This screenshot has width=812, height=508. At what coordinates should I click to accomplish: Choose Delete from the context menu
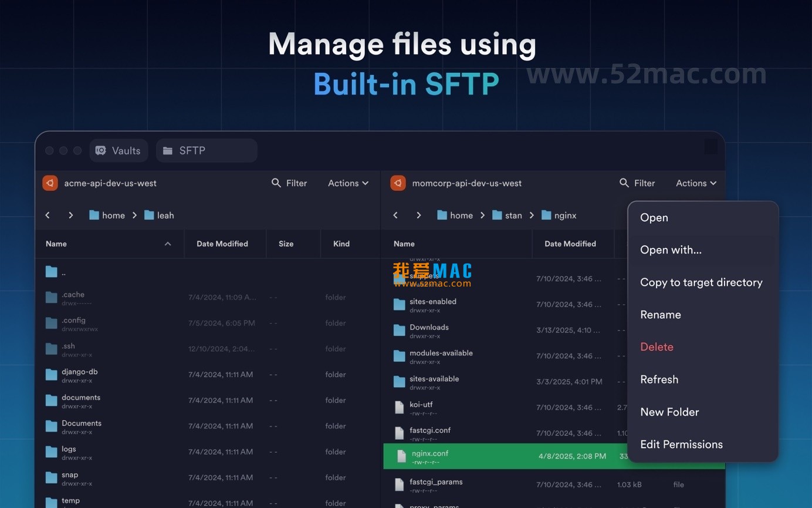[703, 347]
